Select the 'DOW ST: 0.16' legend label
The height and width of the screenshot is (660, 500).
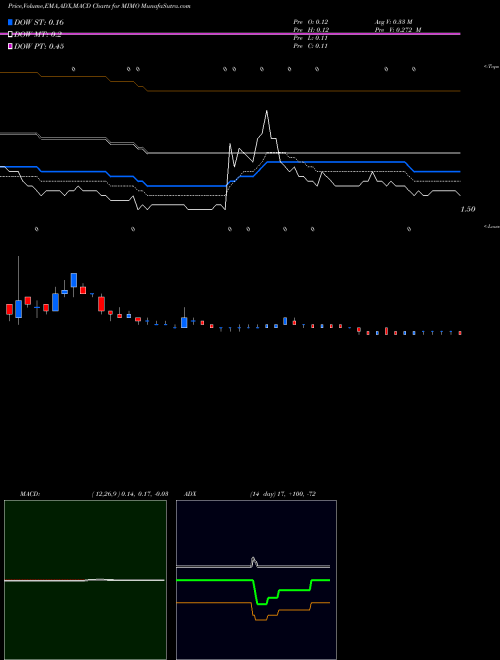click(39, 22)
